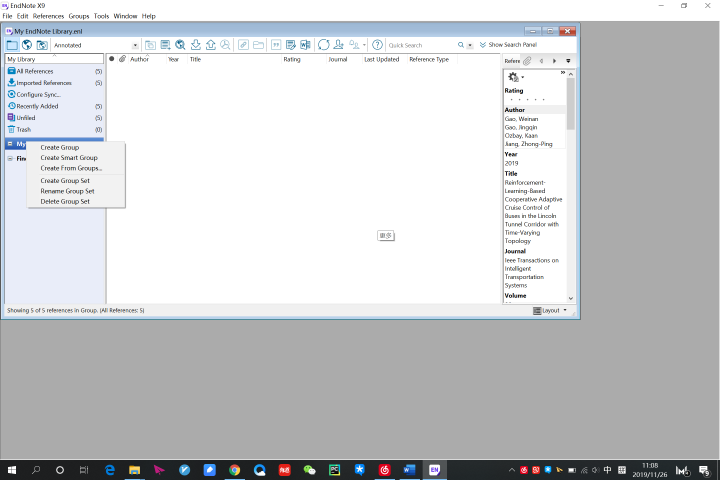The width and height of the screenshot is (720, 480).
Task: Select Trash in sidebar
Action: tap(55, 130)
